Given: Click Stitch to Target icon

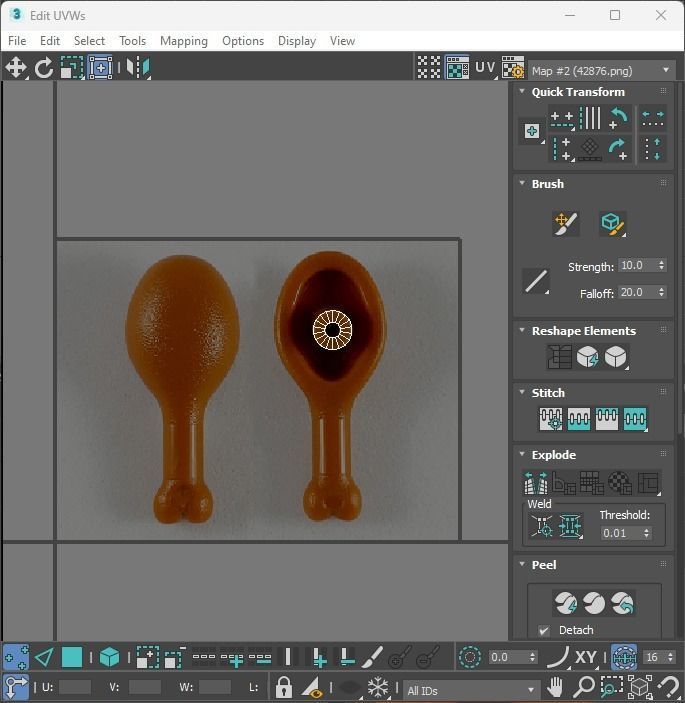Looking at the screenshot, I should tap(551, 419).
